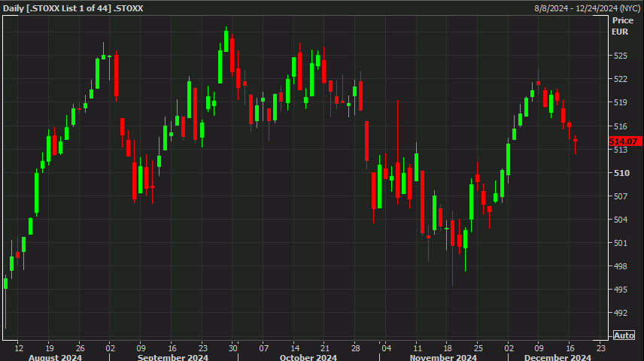Click the November 2024 month label
The height and width of the screenshot is (361, 644).
click(443, 357)
